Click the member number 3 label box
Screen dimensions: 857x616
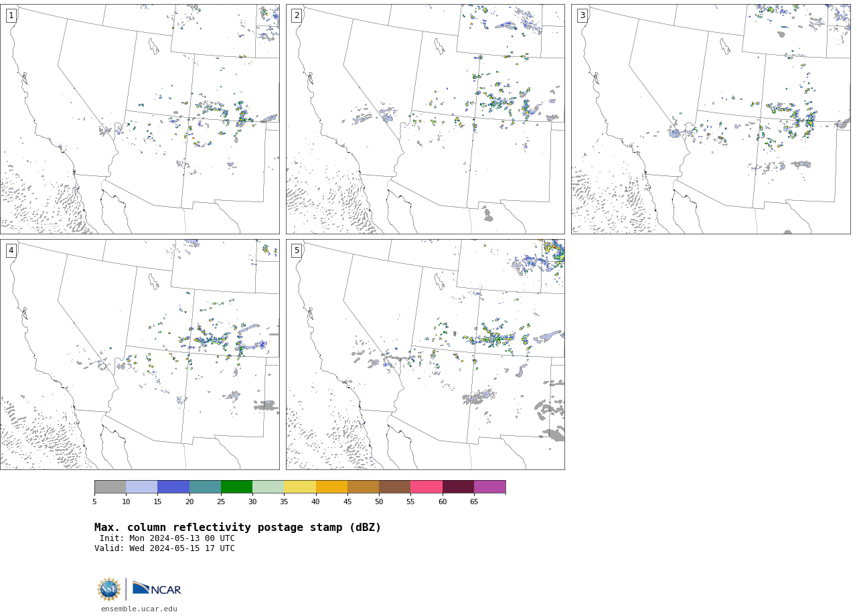(582, 15)
